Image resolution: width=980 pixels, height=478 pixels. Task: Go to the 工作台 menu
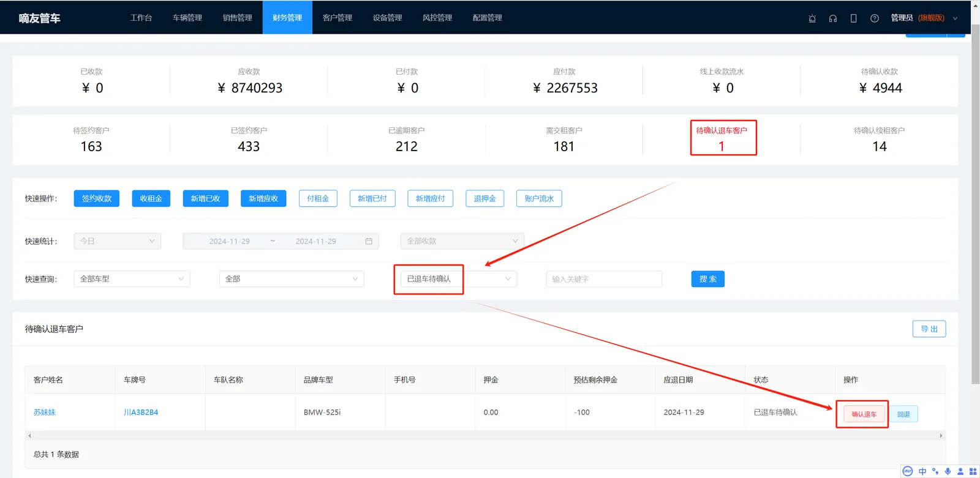(141, 18)
